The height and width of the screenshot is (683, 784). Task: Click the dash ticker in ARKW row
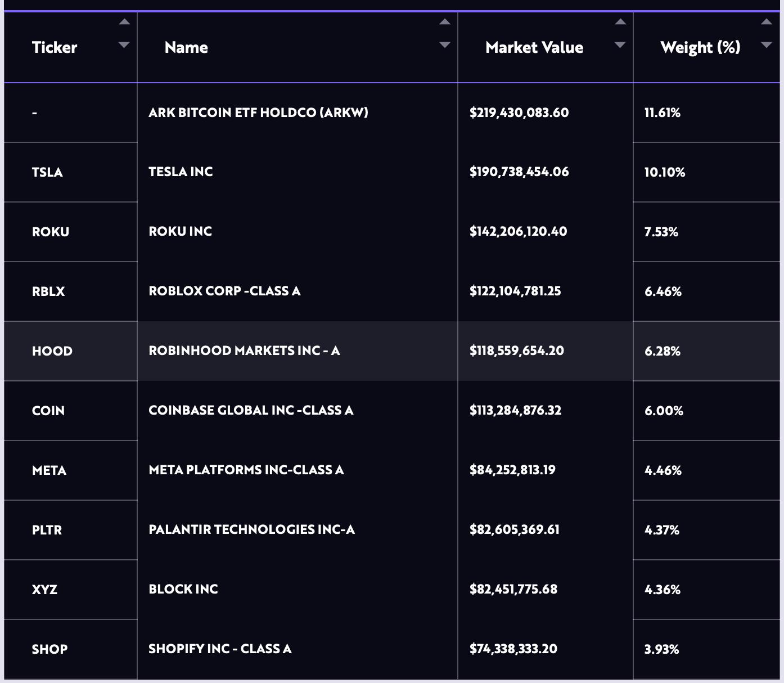coord(35,113)
